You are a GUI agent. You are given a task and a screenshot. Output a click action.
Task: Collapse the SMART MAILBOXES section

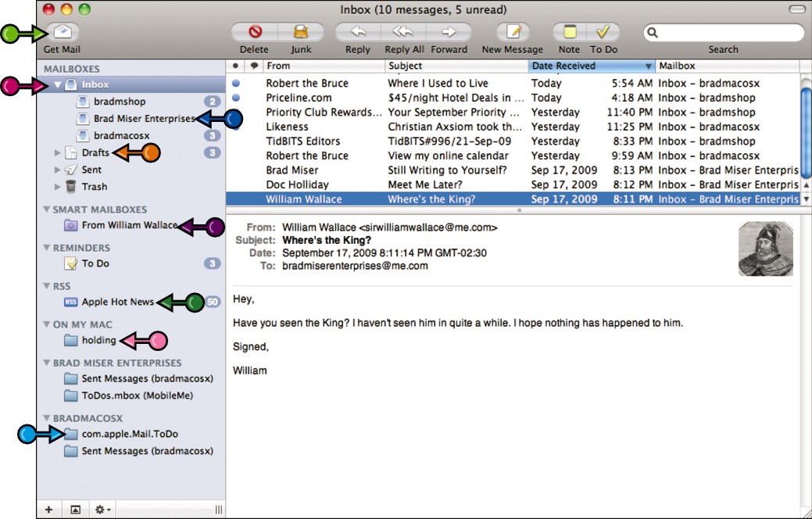pyautogui.click(x=47, y=209)
